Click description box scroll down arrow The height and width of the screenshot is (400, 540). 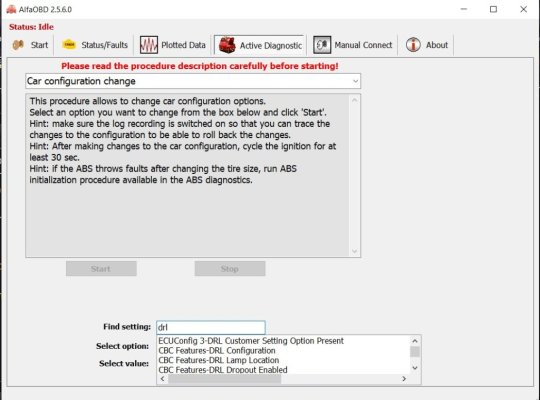tap(355, 251)
